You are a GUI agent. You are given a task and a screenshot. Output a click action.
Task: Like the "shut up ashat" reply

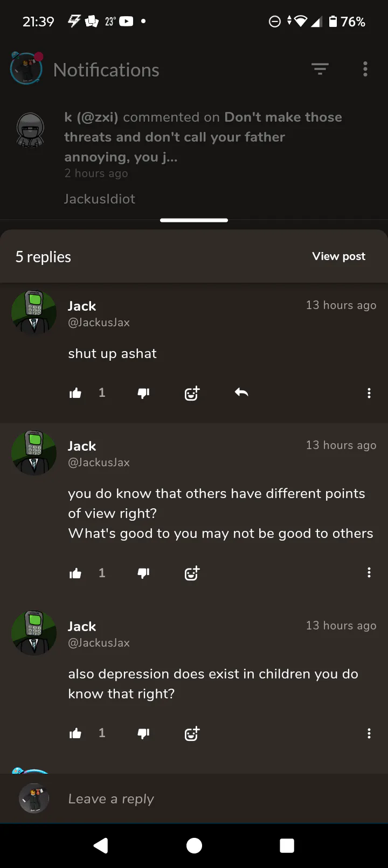[75, 393]
